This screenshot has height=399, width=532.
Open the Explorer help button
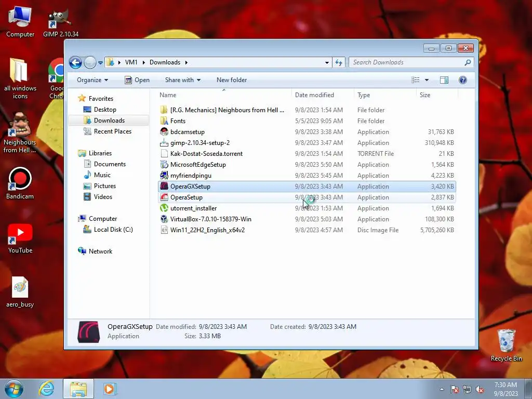pyautogui.click(x=462, y=80)
